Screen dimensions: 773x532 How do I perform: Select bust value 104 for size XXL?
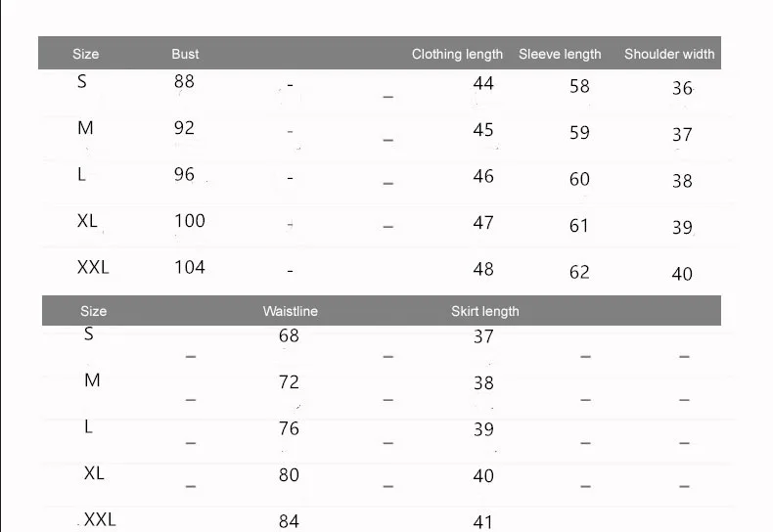(190, 267)
